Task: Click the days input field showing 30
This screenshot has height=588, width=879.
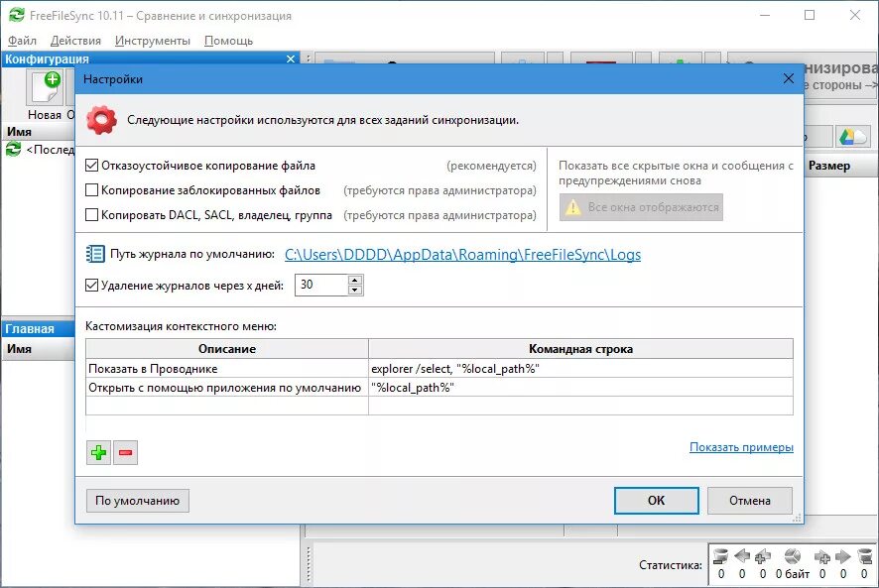Action: click(321, 285)
